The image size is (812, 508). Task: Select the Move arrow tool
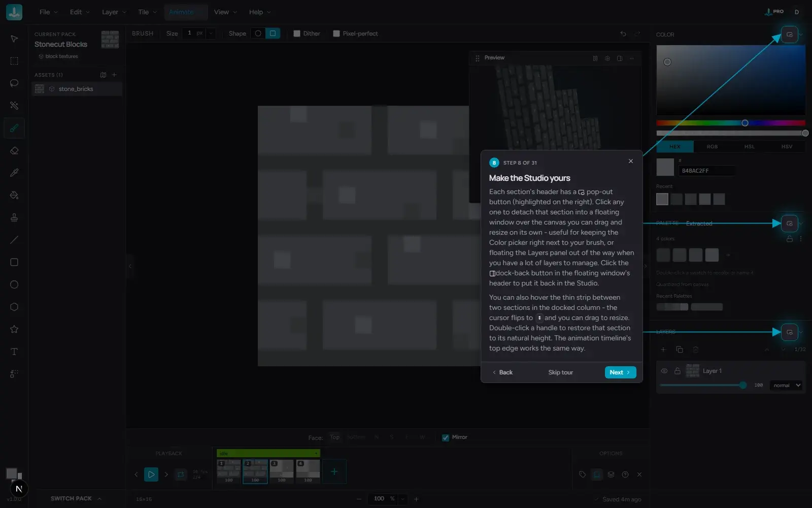[14, 39]
